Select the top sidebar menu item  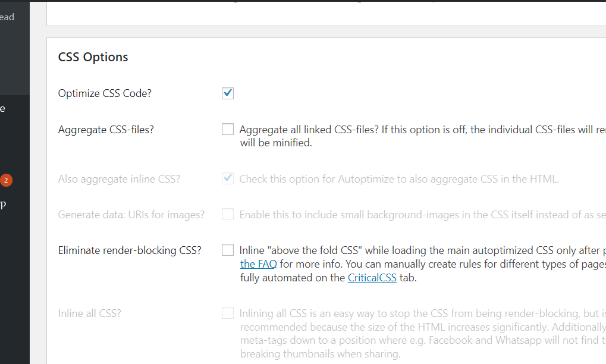click(x=6, y=17)
